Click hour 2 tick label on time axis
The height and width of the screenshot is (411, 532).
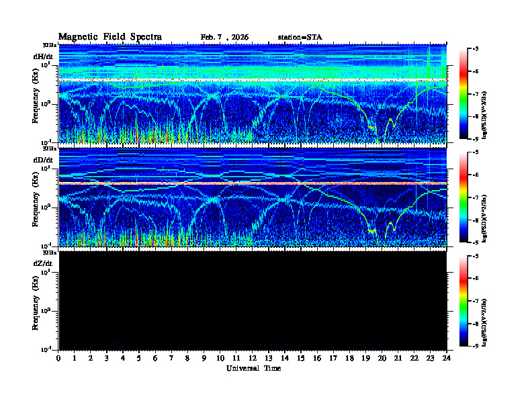(x=91, y=359)
